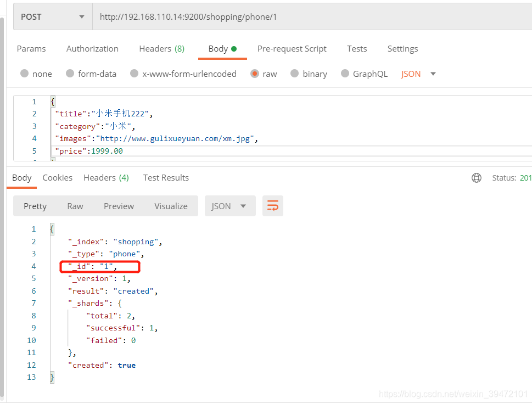Click the price 1999.00 line
Image resolution: width=532 pixels, height=404 pixels.
[89, 151]
